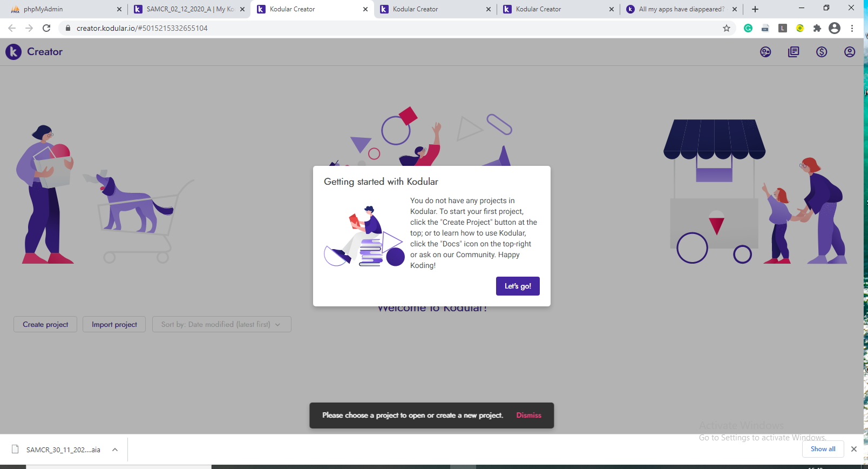
Task: Switch to the phpMyAdmin tab
Action: tap(65, 9)
